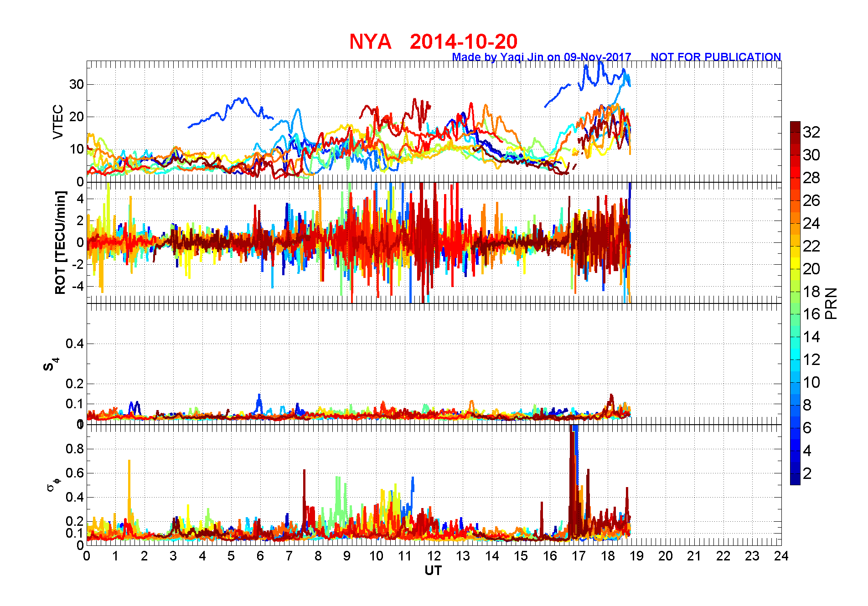Click the "Made by Yaqi Jin on 09-Nov-2017" credit

click(542, 57)
